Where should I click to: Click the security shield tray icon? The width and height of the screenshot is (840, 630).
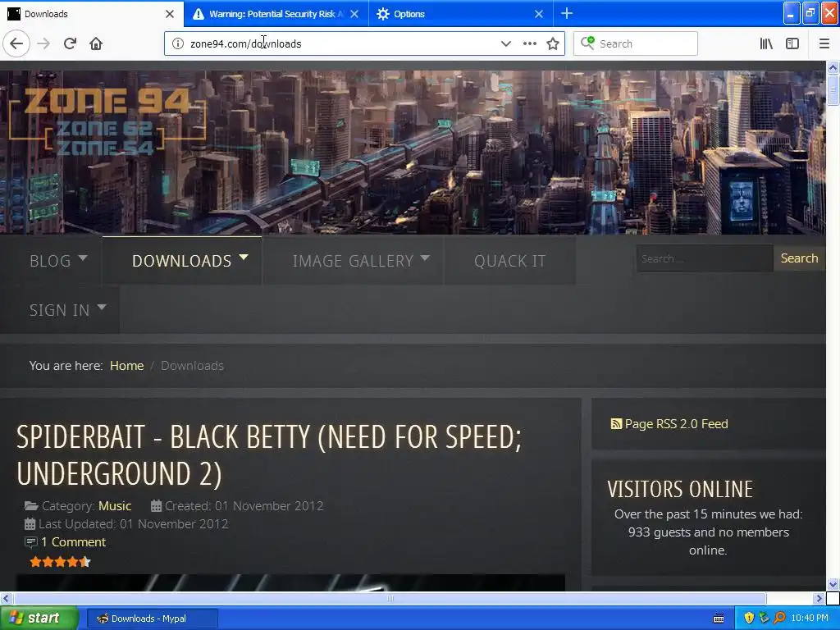click(x=749, y=618)
